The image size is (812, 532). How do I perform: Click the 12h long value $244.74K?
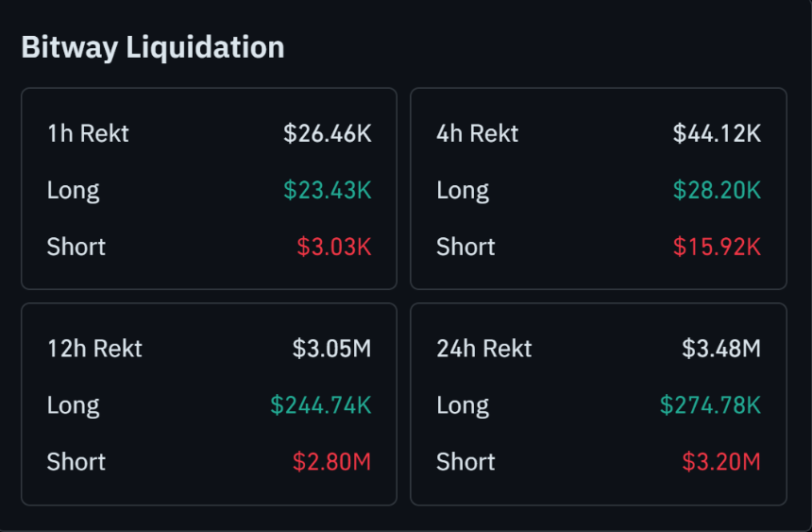pyautogui.click(x=321, y=405)
